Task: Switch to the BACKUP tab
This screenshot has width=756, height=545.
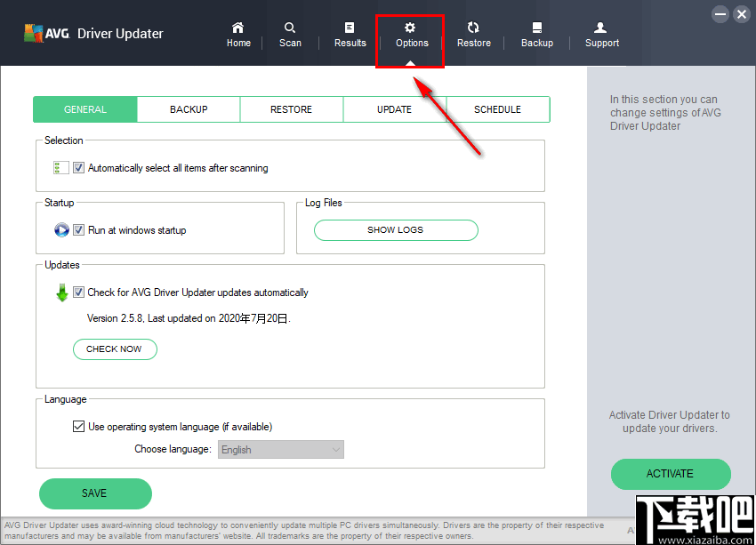Action: pos(188,109)
